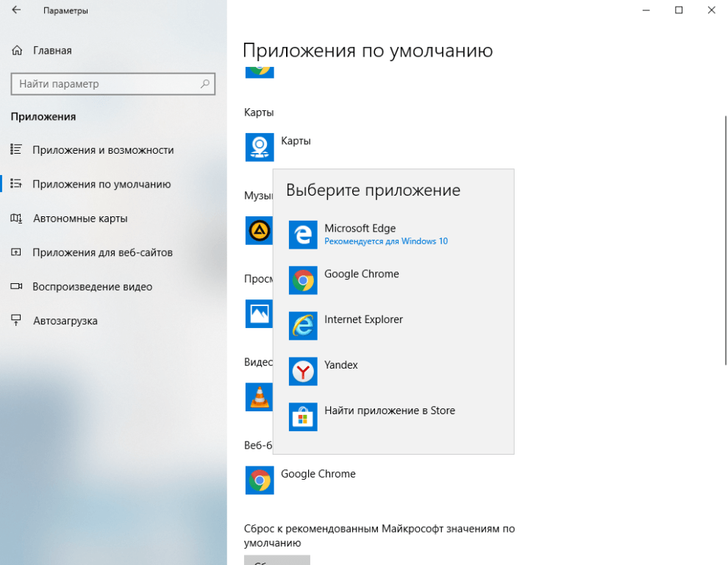Click the partially visible Chrome icon at top
This screenshot has width=728, height=565.
point(260,71)
